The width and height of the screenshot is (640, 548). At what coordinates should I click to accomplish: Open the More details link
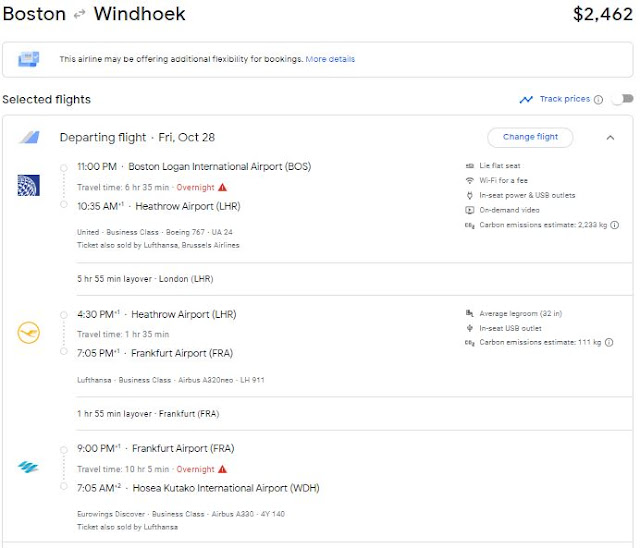[x=330, y=59]
